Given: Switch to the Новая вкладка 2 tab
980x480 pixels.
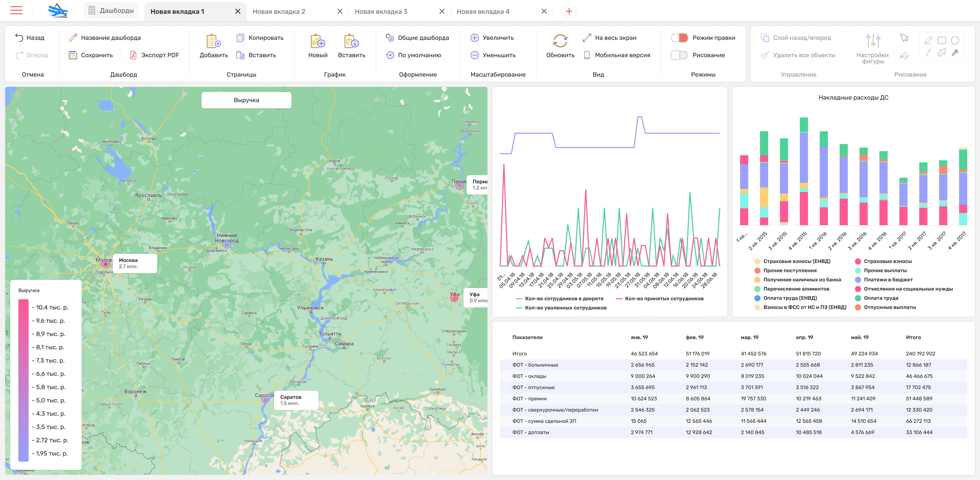Looking at the screenshot, I should (279, 11).
